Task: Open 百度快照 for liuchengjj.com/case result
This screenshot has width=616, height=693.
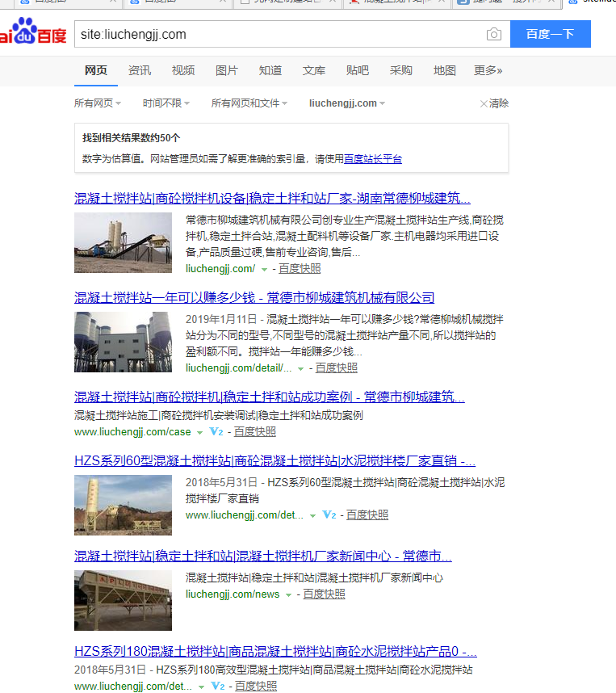Action: coord(255,432)
